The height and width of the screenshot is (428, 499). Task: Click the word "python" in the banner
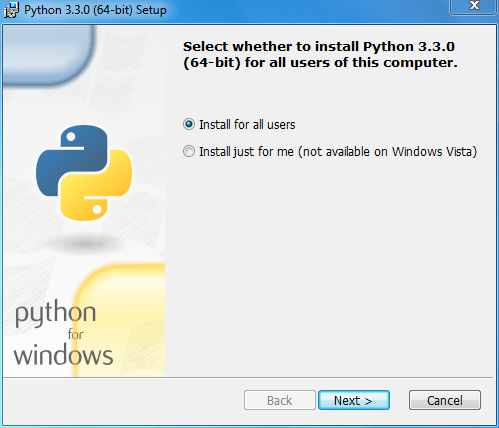tap(55, 313)
